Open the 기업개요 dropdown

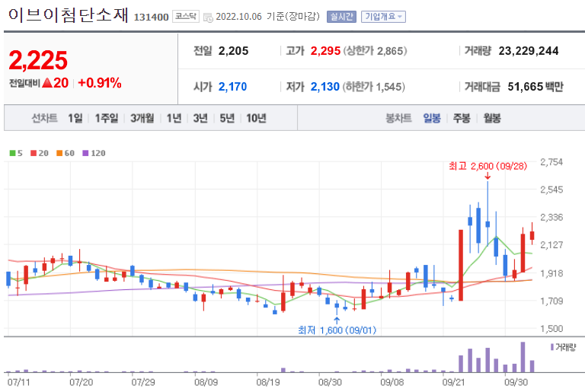(383, 17)
